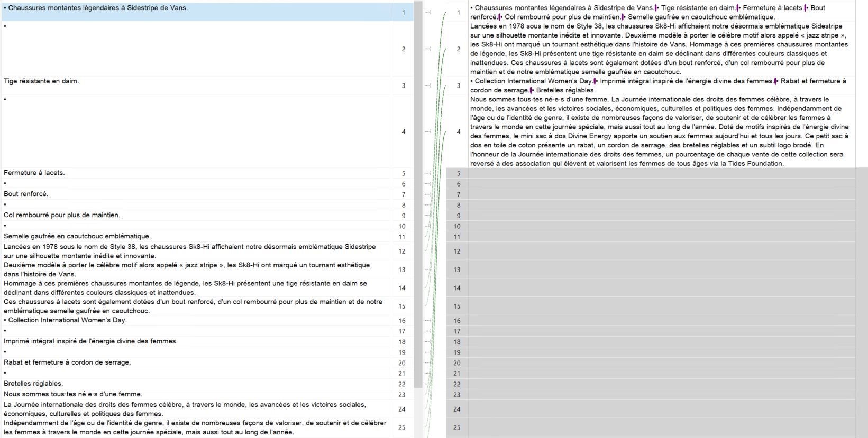Viewport: 868px width, 438px height.
Task: Click the purple tag marker after 'Sidestripe de Vans.'
Action: click(x=656, y=8)
